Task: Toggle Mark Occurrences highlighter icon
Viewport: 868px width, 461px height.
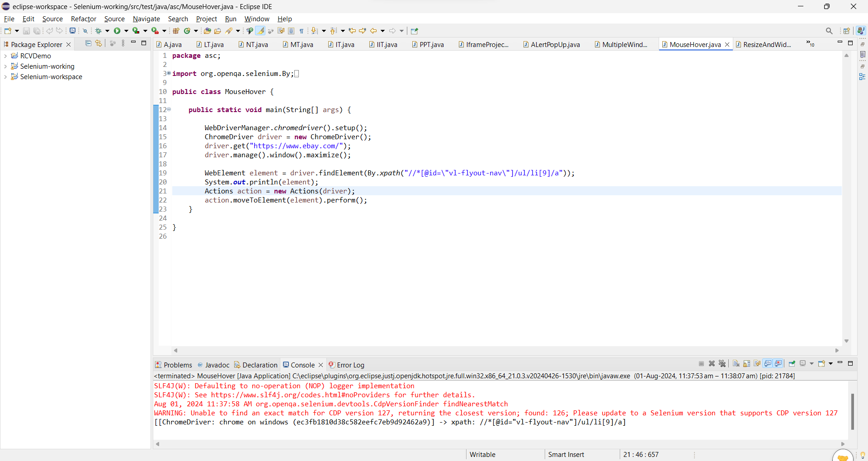Action: click(260, 31)
